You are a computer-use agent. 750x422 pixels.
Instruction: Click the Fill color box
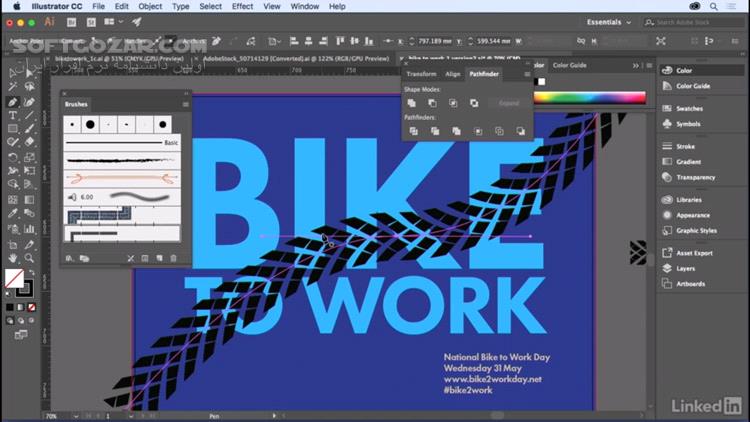14,278
